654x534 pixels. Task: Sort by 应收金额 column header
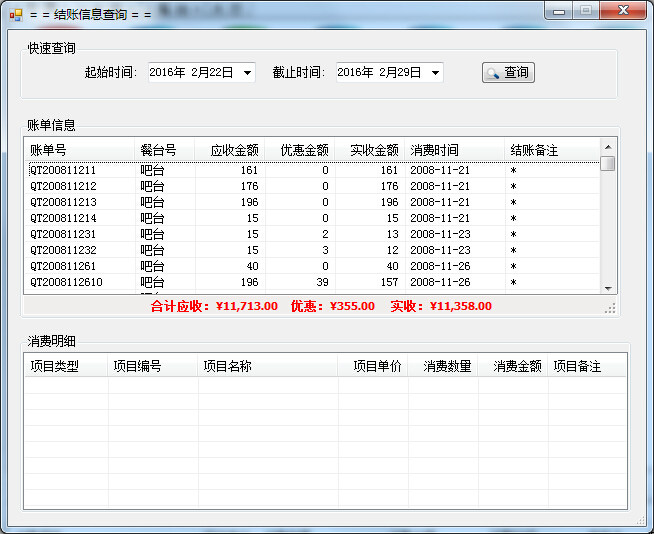click(229, 150)
